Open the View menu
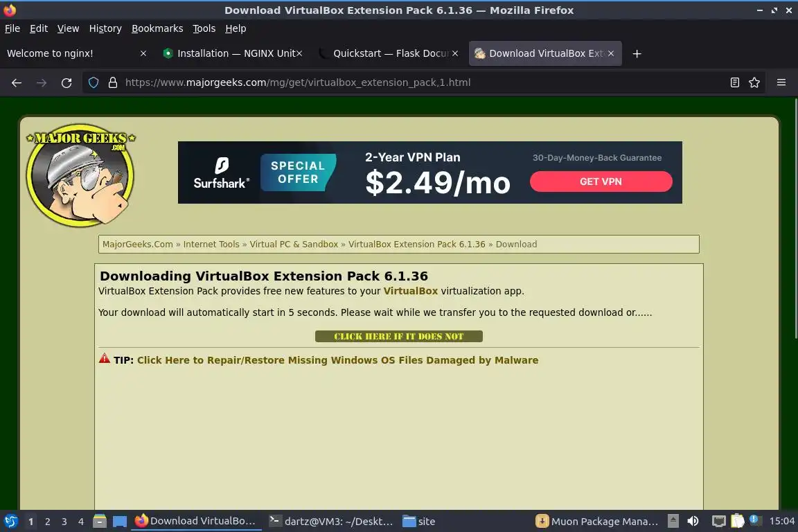Viewport: 798px width, 532px height. click(x=68, y=28)
